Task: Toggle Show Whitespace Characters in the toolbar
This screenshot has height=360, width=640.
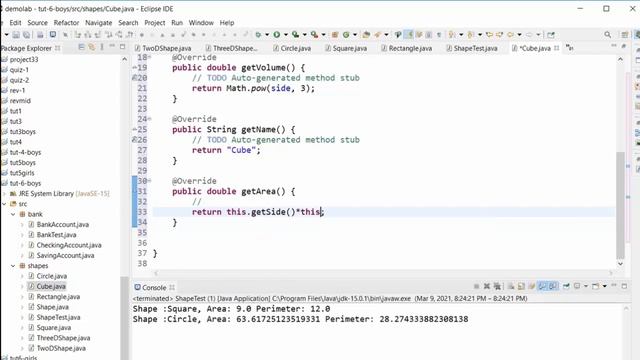Action: coord(439,35)
